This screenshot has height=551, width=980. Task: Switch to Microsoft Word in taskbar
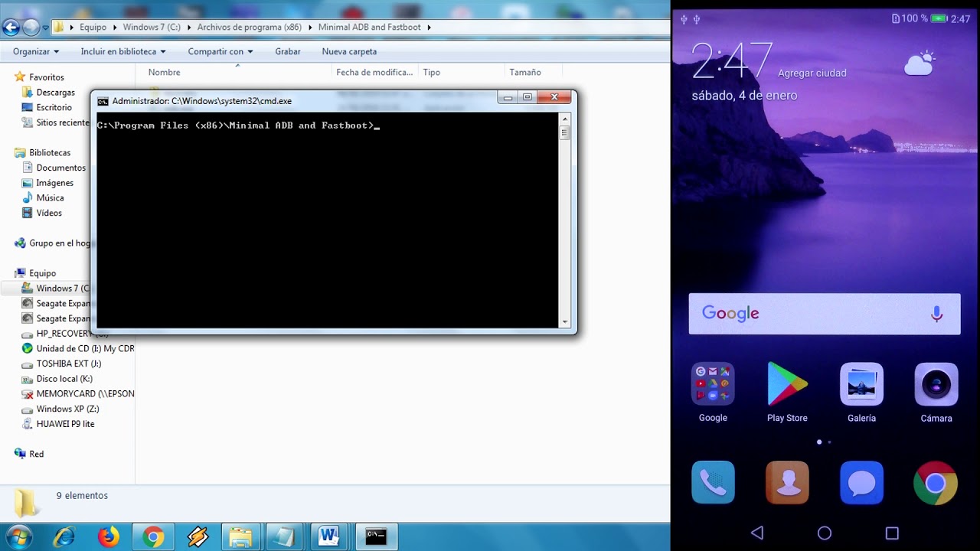coord(329,537)
